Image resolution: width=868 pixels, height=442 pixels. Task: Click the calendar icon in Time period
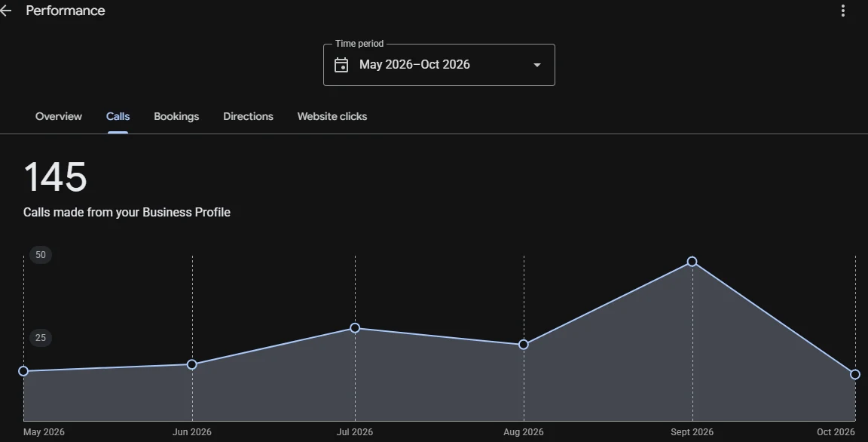coord(341,65)
